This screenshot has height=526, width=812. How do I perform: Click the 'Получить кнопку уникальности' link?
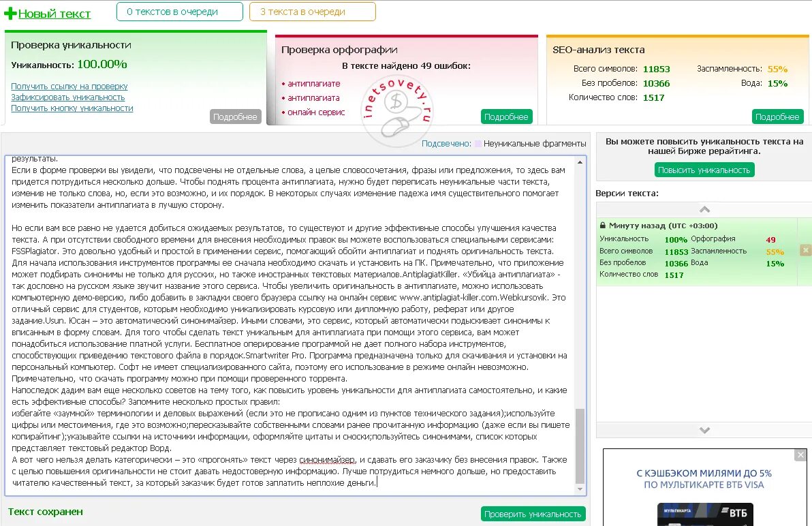point(72,108)
